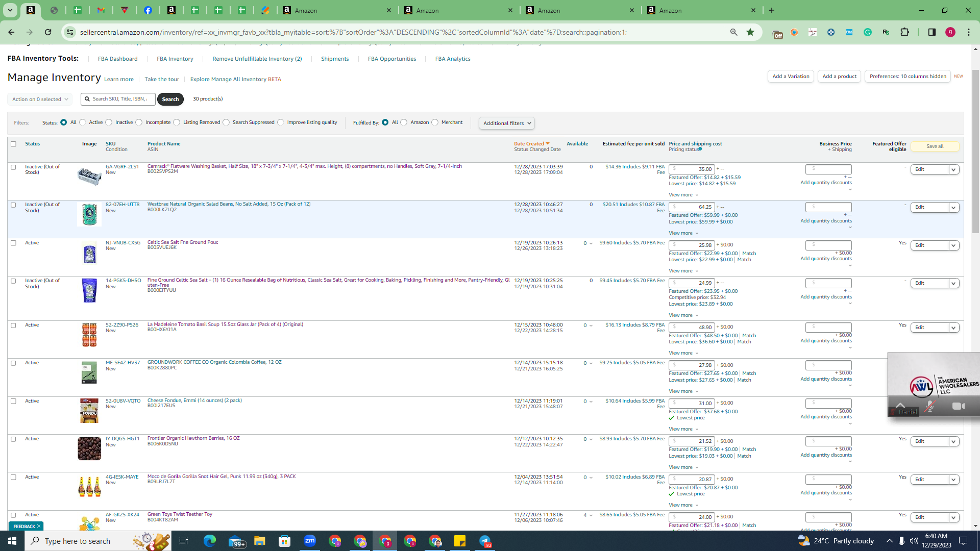Screen dimensions: 980x551
Task: Click the Save all button
Action: pyautogui.click(x=935, y=146)
